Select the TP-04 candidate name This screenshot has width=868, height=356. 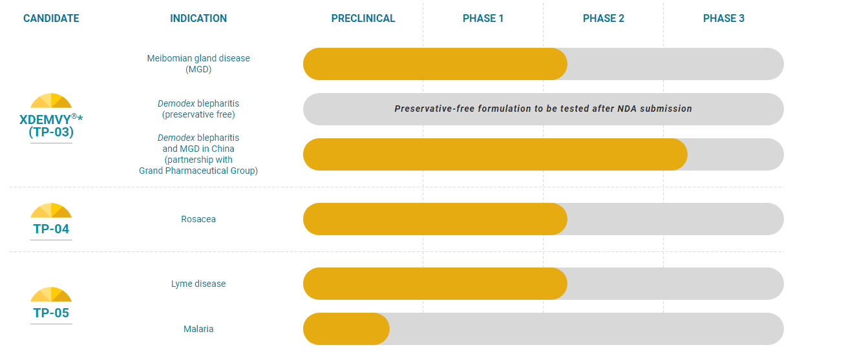click(x=51, y=229)
